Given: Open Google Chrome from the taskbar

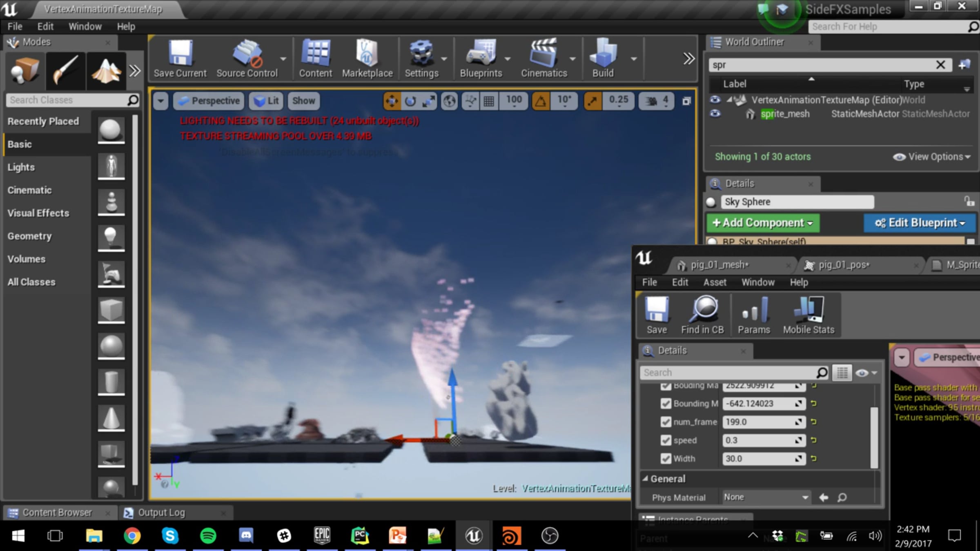Looking at the screenshot, I should [132, 535].
